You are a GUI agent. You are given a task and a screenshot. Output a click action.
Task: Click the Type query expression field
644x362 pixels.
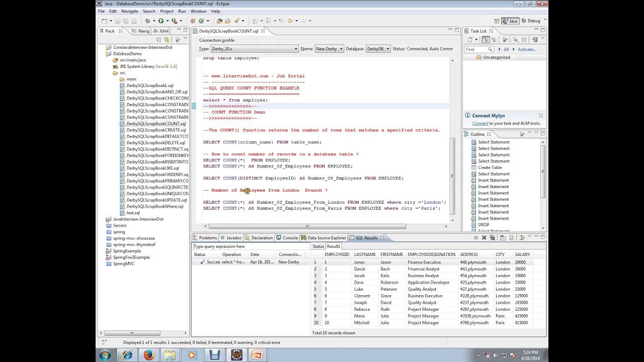click(251, 246)
